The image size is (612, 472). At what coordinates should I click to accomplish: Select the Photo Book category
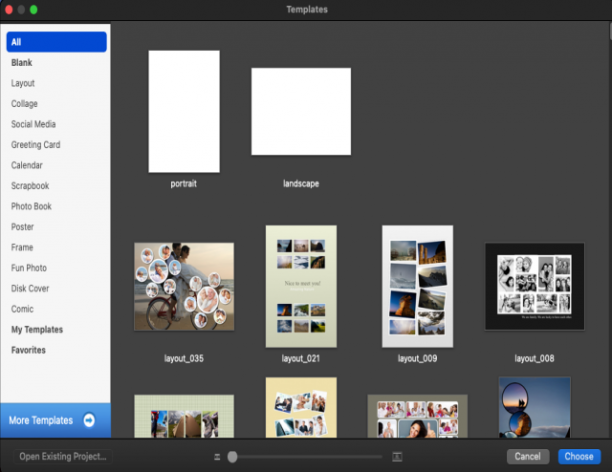pos(31,206)
